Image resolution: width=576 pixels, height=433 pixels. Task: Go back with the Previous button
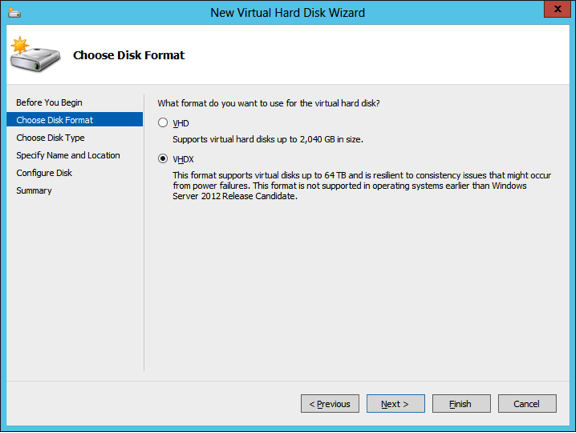(330, 404)
